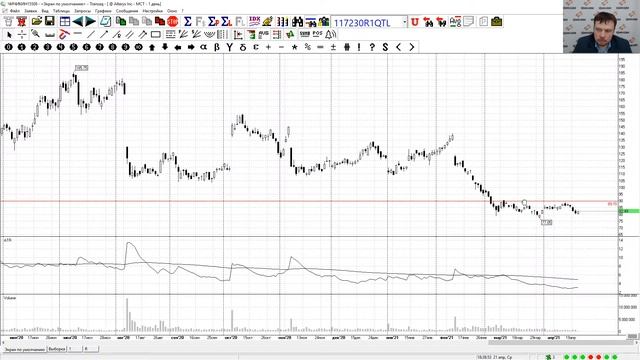This screenshot has width=640, height=360.
Task: Open the Файл menu
Action: 14,11
